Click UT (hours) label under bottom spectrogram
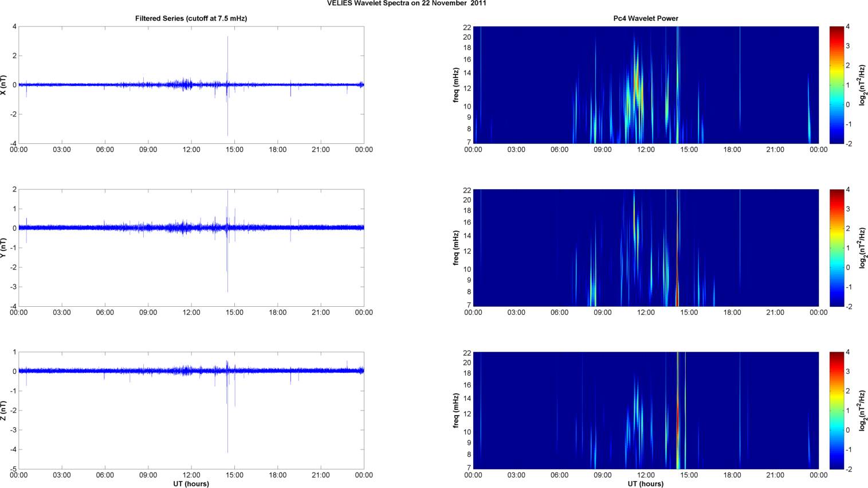This screenshot has height=488, width=868. pyautogui.click(x=646, y=484)
